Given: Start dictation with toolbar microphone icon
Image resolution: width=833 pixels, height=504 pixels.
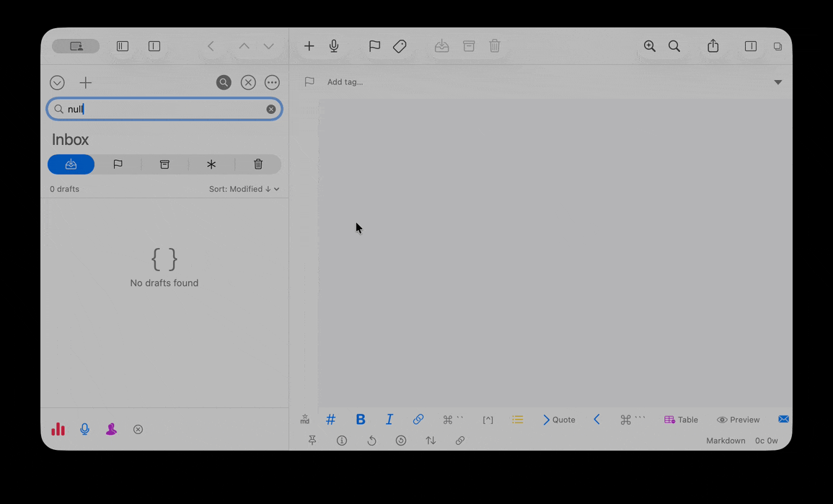Looking at the screenshot, I should click(334, 46).
